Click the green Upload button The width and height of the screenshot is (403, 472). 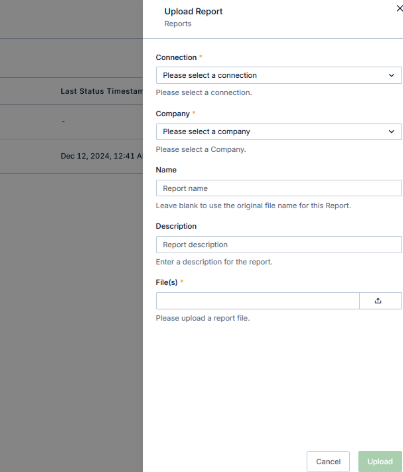click(380, 462)
